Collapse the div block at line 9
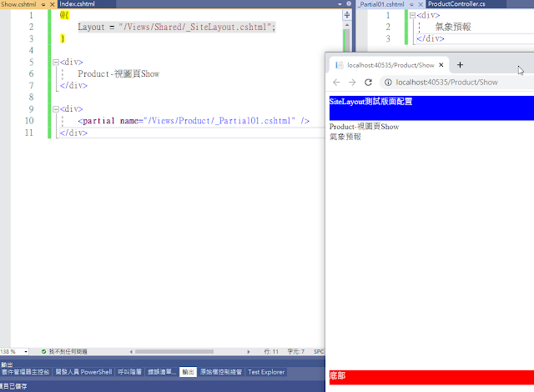Screen dimensions: 534x392 point(56,109)
